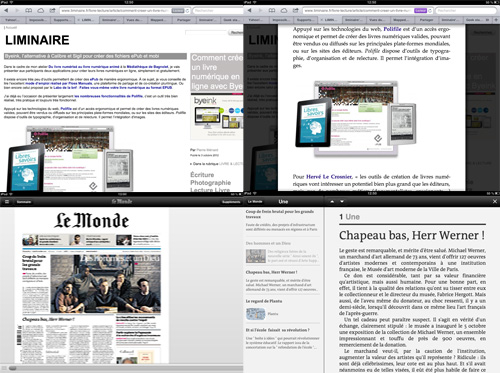Screen dimensions: 500x373
Task: Disable Reader with the purple Lecteur button
Action: pyautogui.click(x=420, y=11)
